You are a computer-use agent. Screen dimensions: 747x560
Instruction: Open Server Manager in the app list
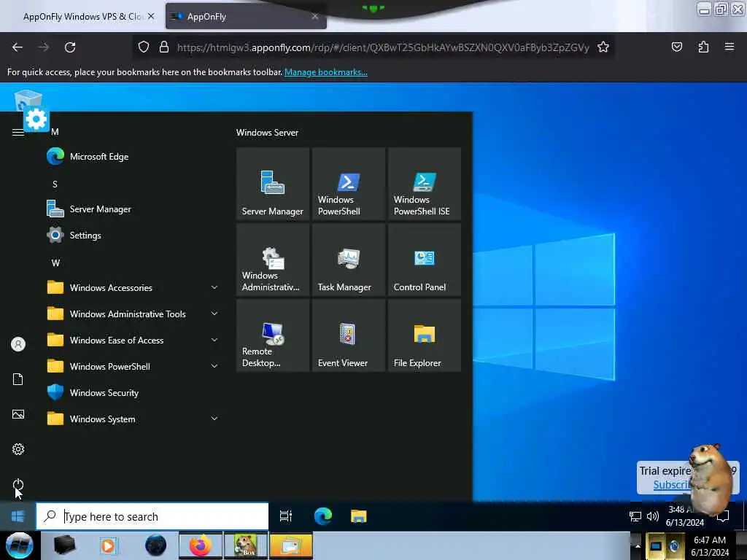click(133, 209)
